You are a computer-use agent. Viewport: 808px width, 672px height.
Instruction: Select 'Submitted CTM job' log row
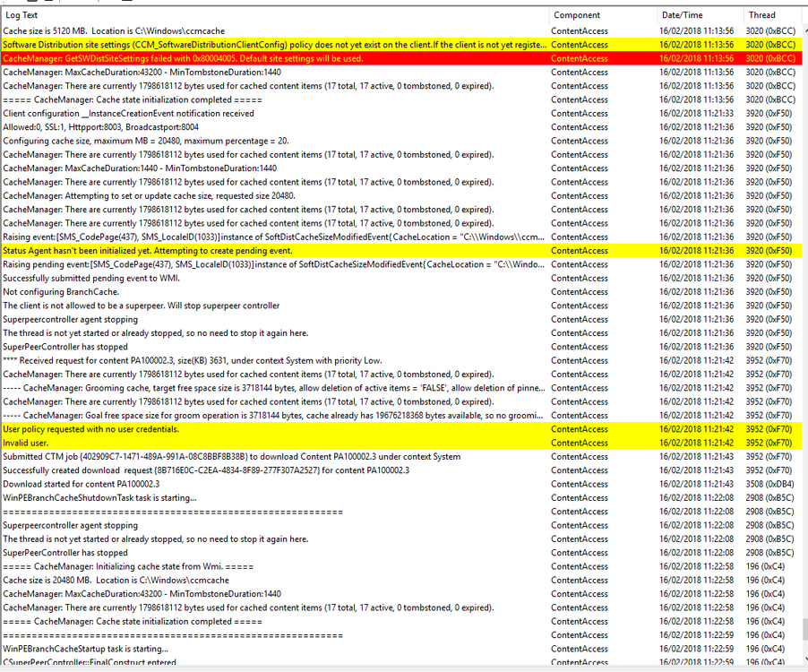point(401,457)
